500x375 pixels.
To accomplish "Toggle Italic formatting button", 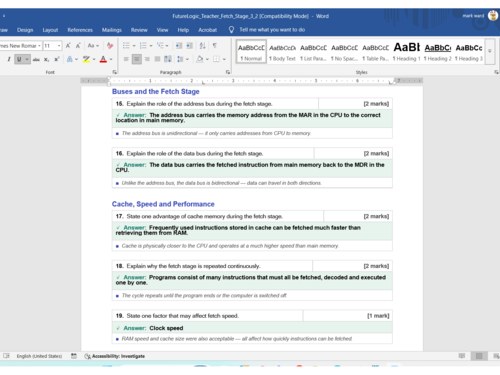I will [x=9, y=59].
